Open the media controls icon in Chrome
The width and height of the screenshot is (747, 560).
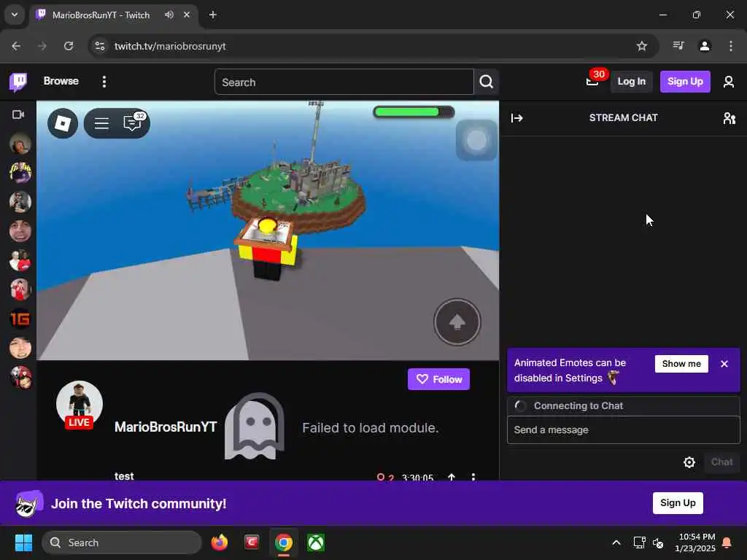coord(678,46)
